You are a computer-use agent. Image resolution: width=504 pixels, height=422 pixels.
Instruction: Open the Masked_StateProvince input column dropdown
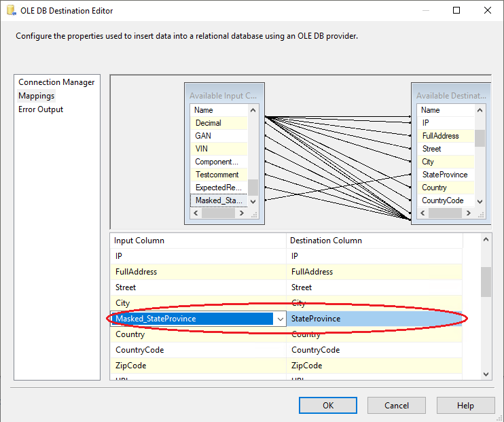coord(279,319)
